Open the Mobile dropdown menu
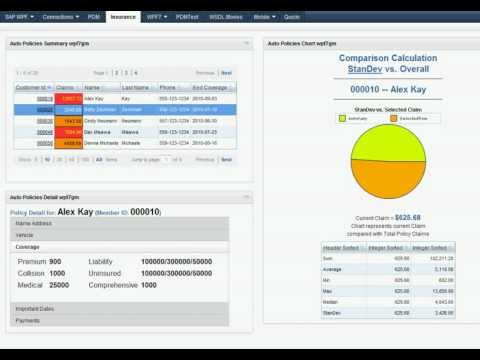 [x=265, y=17]
